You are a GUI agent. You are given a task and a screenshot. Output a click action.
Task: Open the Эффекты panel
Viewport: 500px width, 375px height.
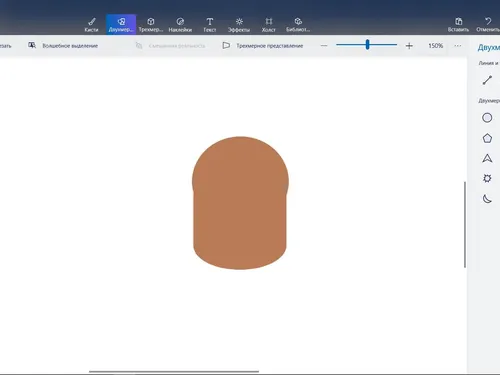click(x=239, y=25)
